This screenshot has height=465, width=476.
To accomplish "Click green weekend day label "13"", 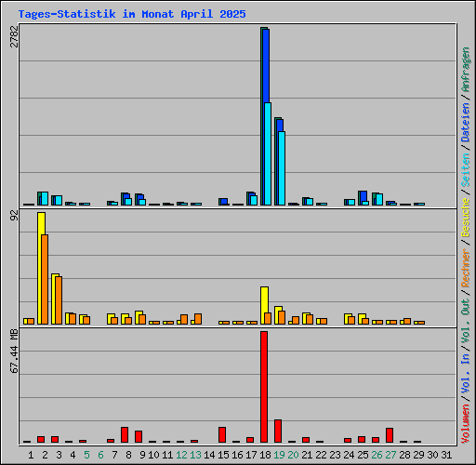I will coord(195,455).
